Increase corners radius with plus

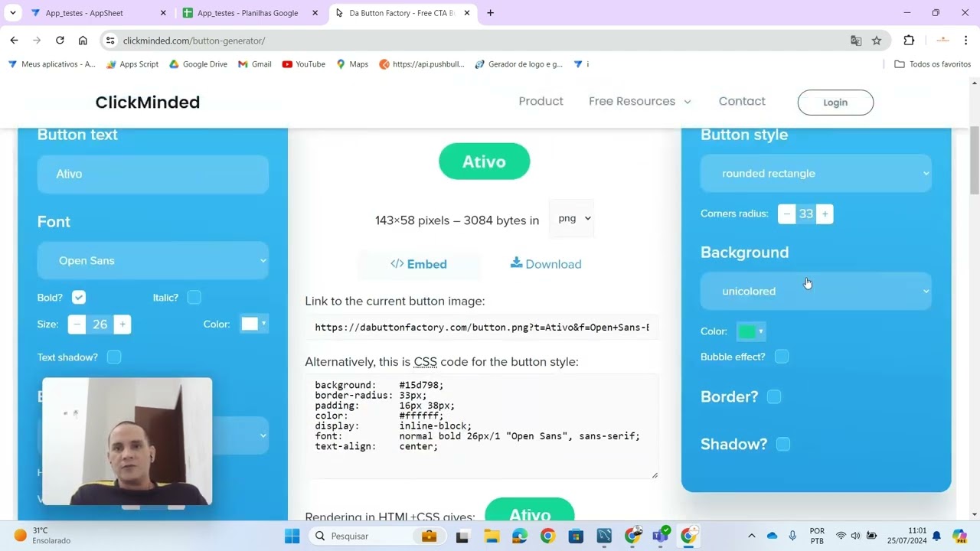[825, 214]
